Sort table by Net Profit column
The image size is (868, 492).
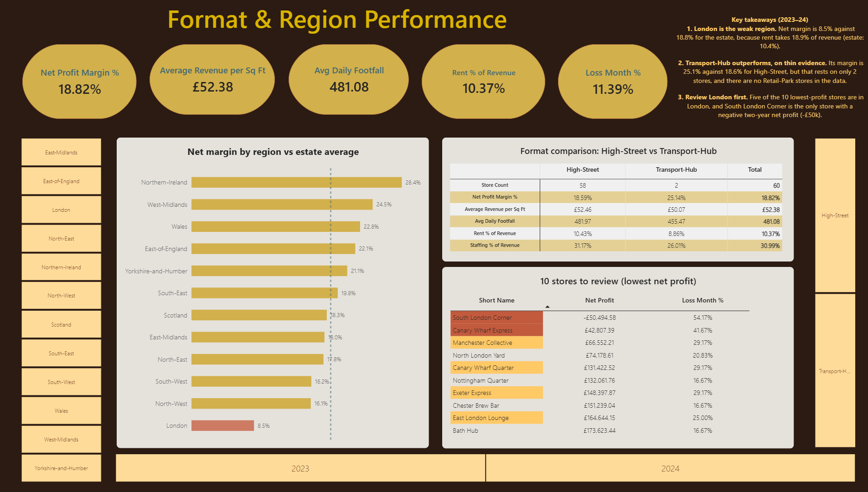point(599,300)
